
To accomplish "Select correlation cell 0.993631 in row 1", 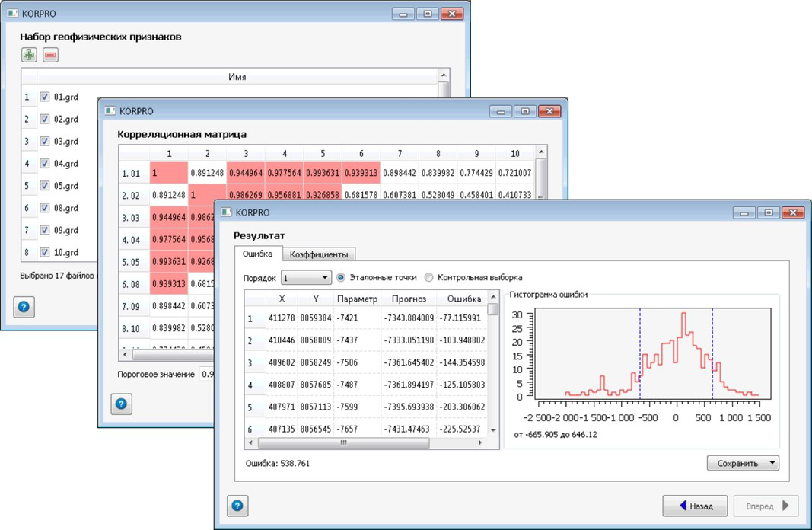I will pos(323,174).
